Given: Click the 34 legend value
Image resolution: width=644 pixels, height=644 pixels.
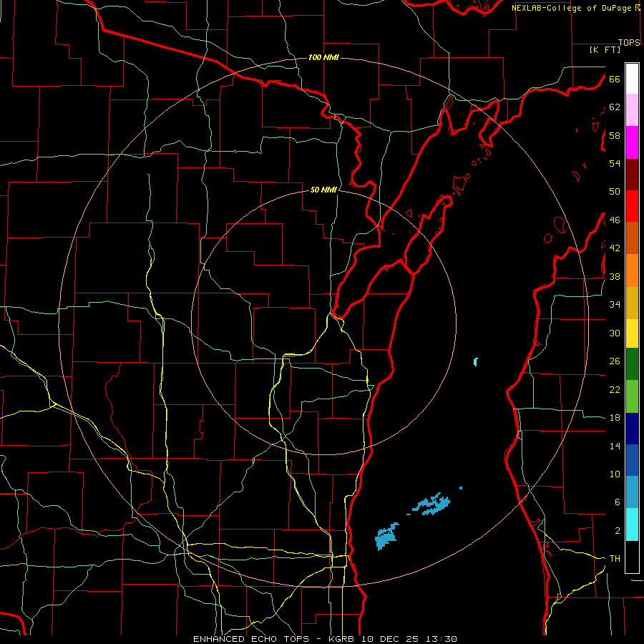Looking at the screenshot, I should point(615,305).
